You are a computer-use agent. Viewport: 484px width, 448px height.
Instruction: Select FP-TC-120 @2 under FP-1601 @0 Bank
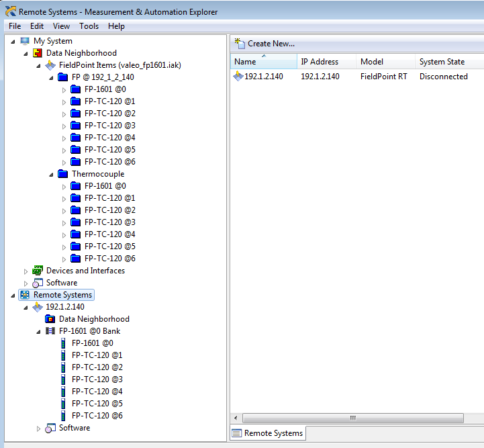[x=97, y=367]
